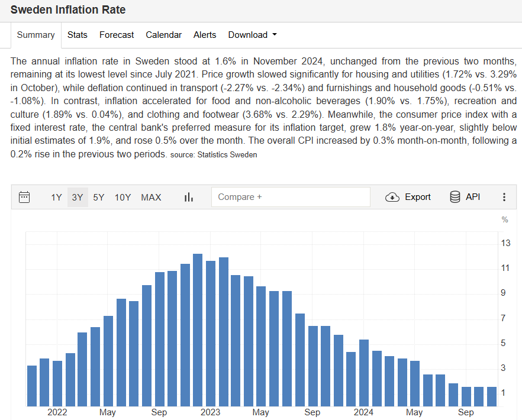Viewport: 522px width, 420px height.
Task: Open the calendar date range icon
Action: point(24,197)
